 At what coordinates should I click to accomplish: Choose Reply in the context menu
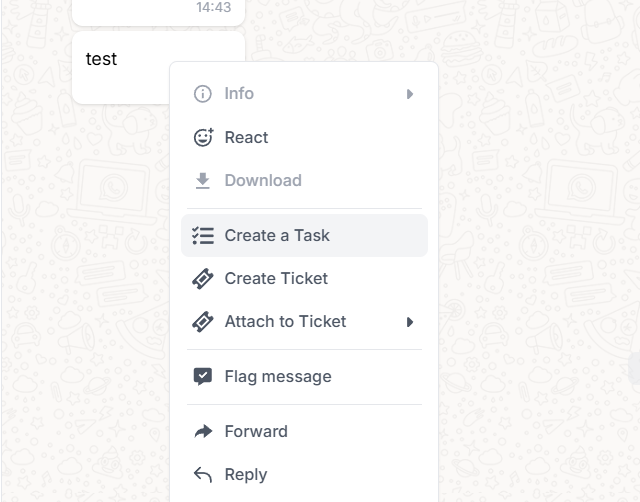click(304, 475)
